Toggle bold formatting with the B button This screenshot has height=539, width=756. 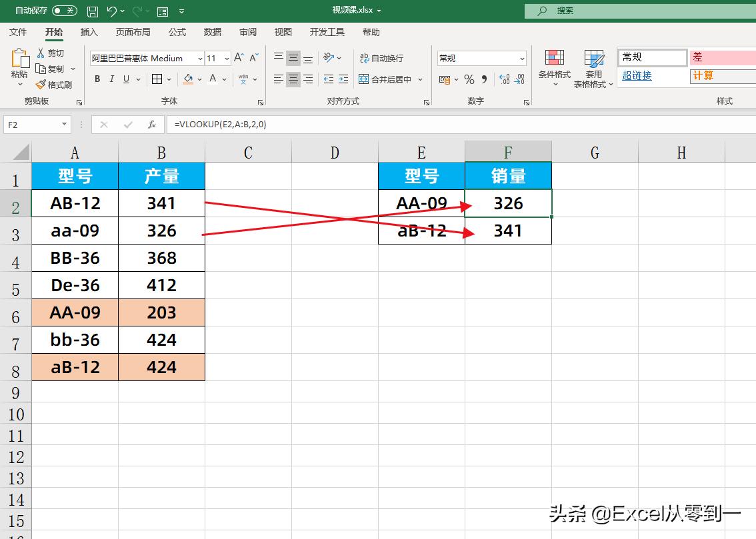(x=96, y=79)
